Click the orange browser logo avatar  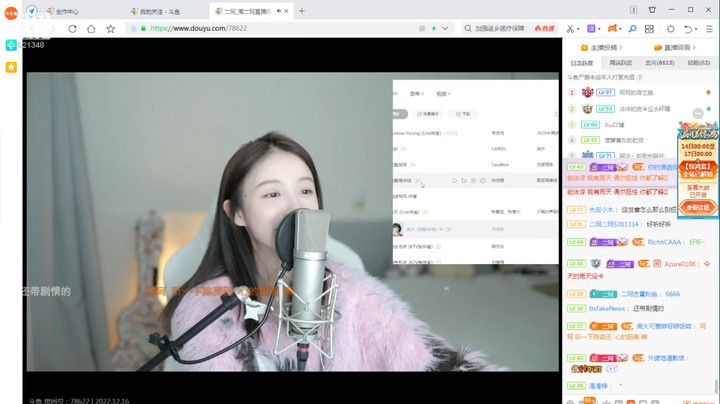tap(11, 13)
